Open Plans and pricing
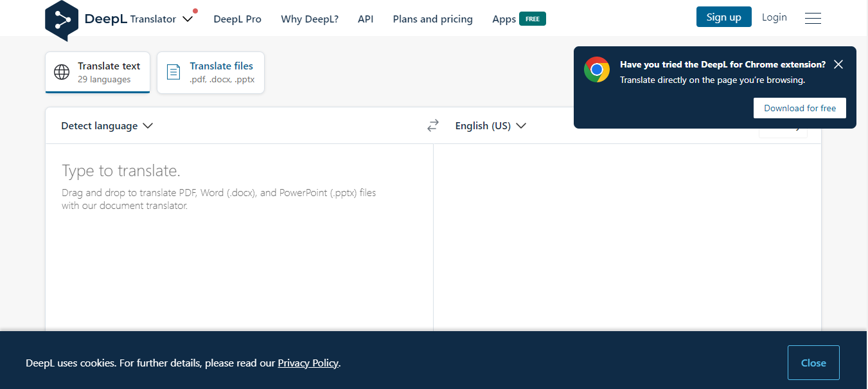This screenshot has width=868, height=389. [432, 19]
